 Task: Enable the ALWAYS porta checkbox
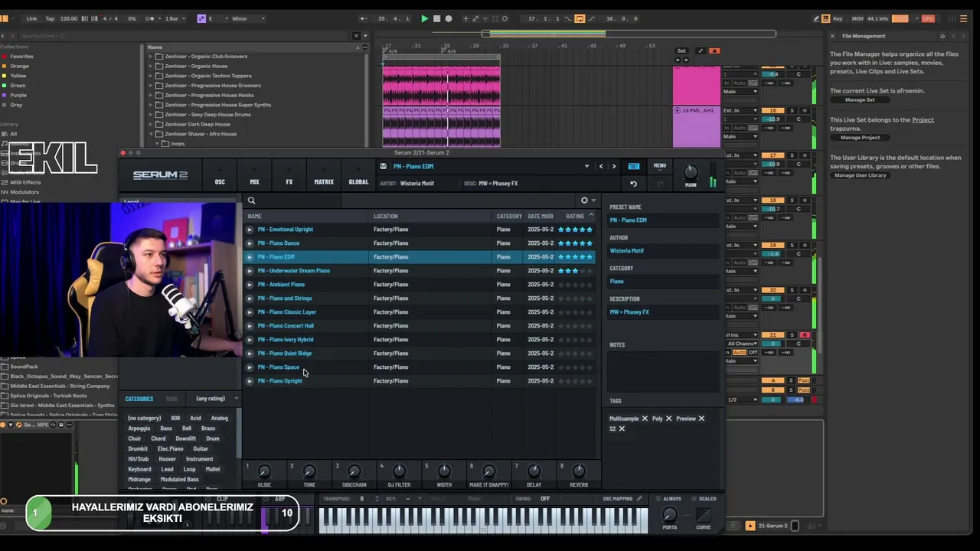point(659,499)
